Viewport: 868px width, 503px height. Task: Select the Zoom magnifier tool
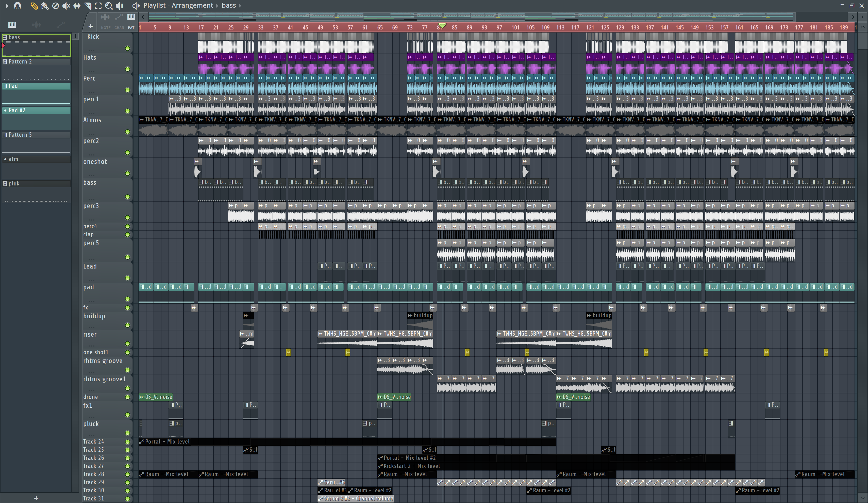pyautogui.click(x=109, y=6)
